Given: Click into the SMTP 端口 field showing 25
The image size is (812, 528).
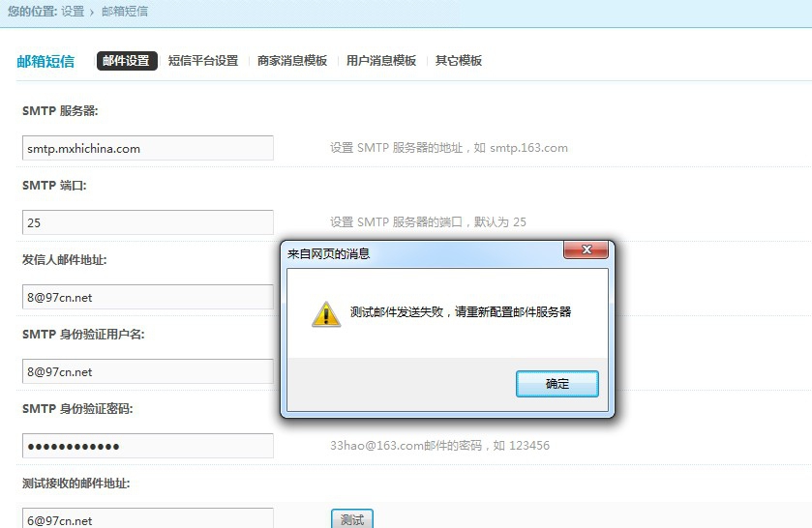Looking at the screenshot, I should tap(147, 222).
